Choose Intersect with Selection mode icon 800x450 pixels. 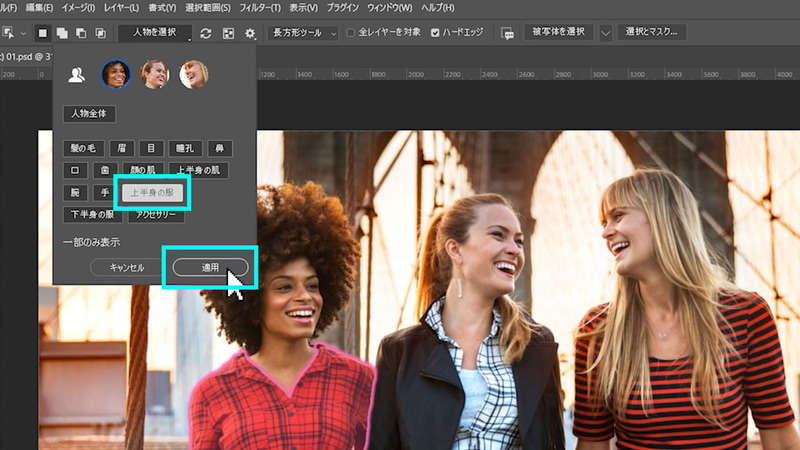(x=101, y=33)
